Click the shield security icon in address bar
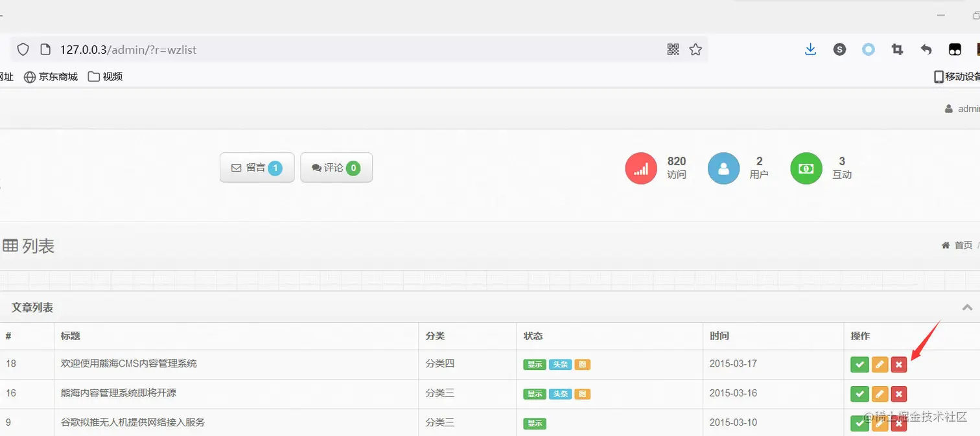The image size is (980, 436). click(x=23, y=49)
